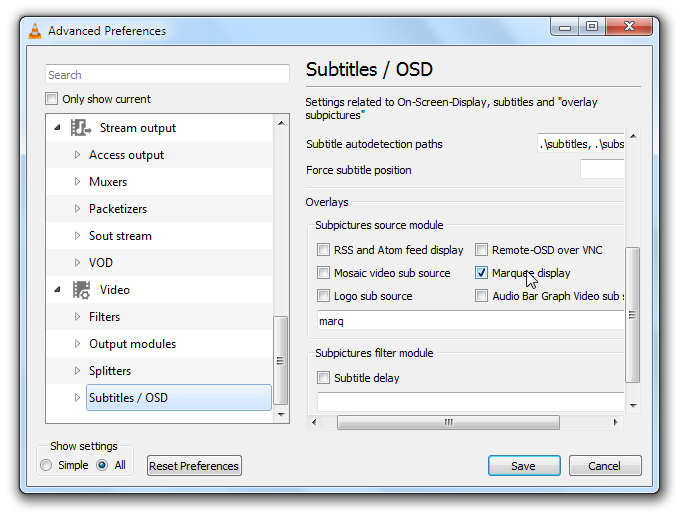Select Packetizers in the tree
Image resolution: width=676 pixels, height=511 pixels.
pyautogui.click(x=118, y=209)
